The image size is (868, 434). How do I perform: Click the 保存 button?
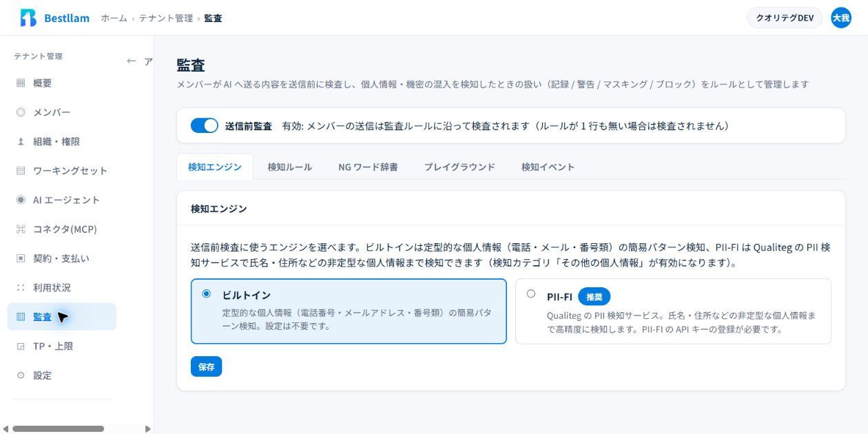206,366
